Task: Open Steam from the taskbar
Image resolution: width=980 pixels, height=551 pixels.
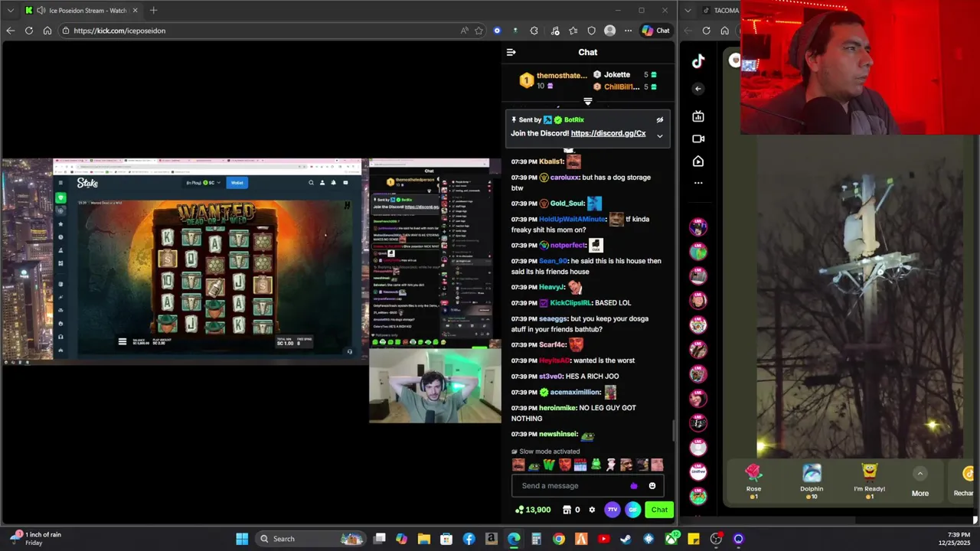Action: tap(626, 539)
